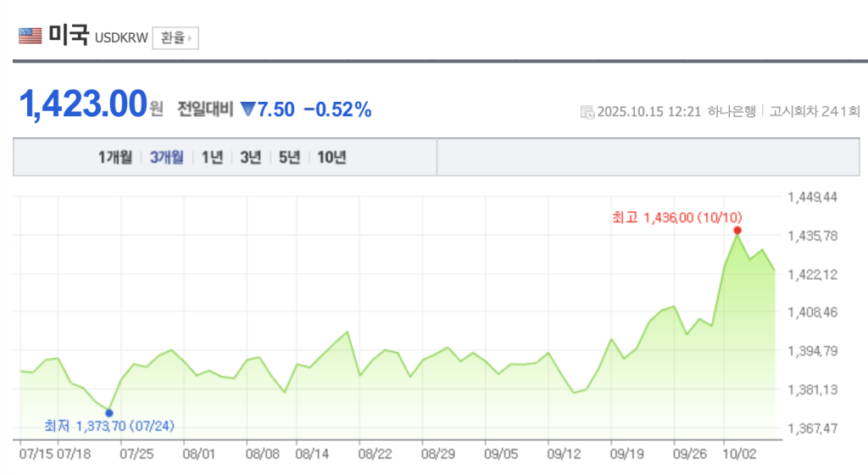Click the red highest-point dot on chart
The width and height of the screenshot is (868, 475).
737,230
